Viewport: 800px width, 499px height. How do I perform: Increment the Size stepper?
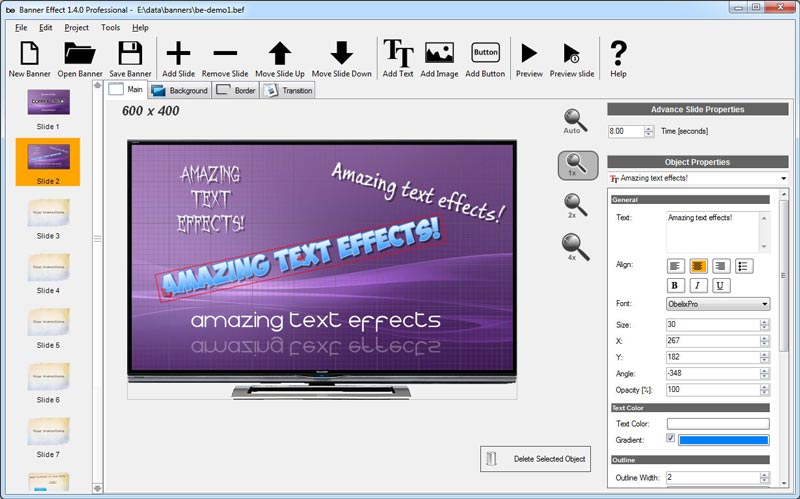(x=764, y=322)
